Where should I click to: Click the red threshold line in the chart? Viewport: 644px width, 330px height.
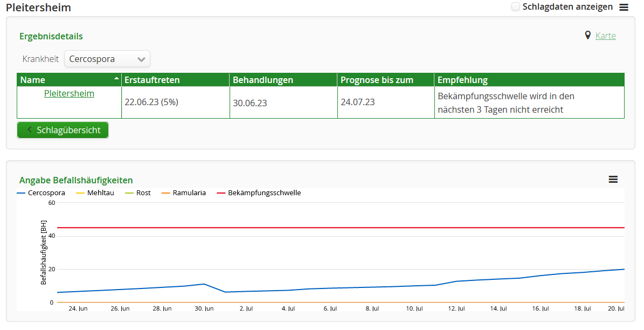(x=323, y=228)
